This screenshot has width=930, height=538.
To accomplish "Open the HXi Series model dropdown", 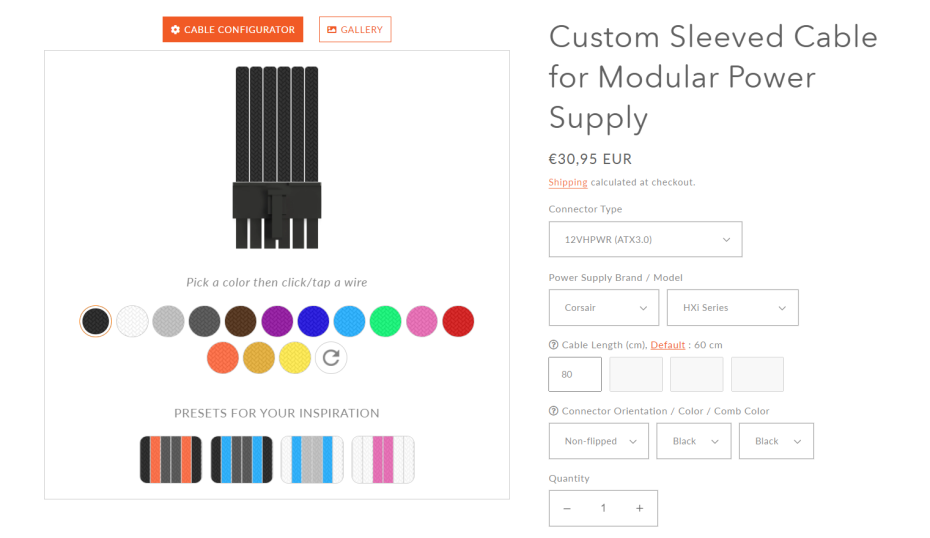I will tap(732, 308).
